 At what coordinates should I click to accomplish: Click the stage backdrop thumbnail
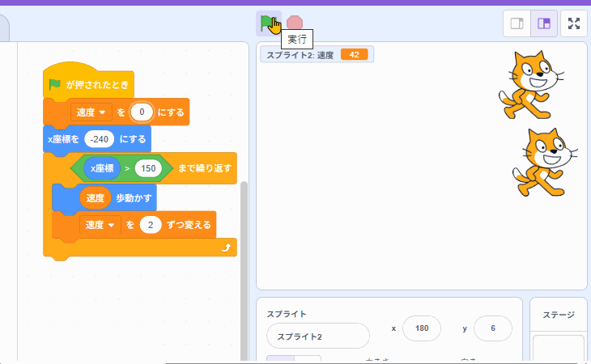(x=558, y=348)
